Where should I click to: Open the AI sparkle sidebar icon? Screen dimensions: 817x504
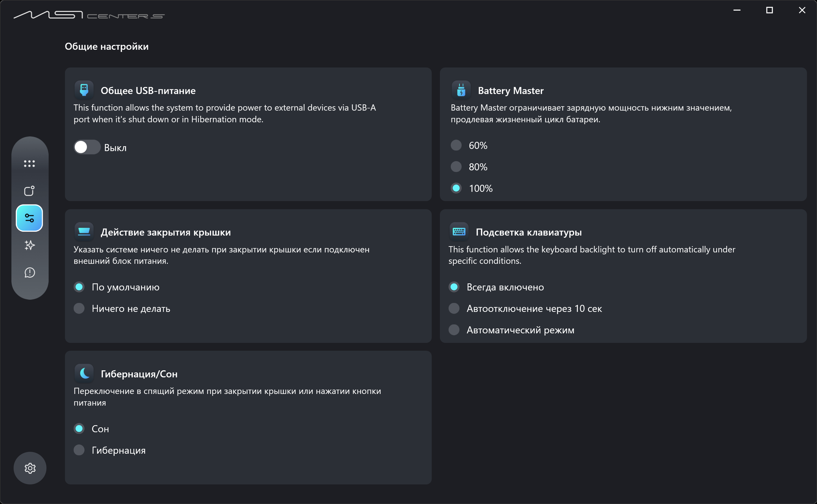[29, 245]
